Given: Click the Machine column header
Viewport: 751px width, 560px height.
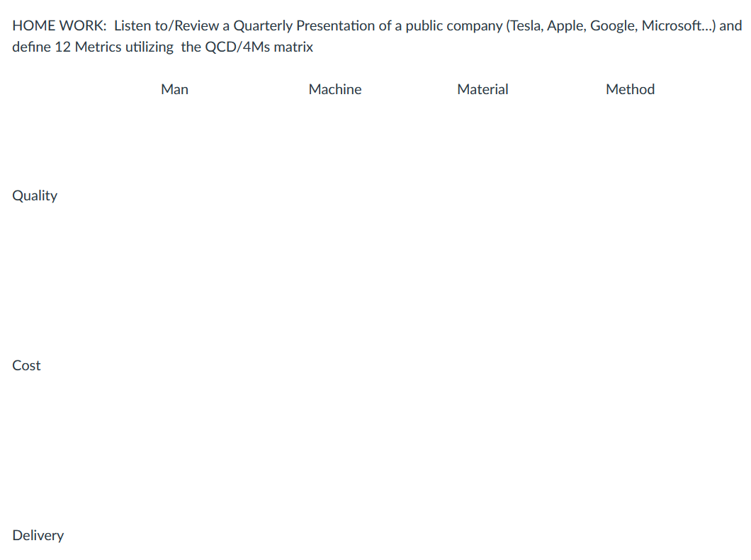Looking at the screenshot, I should 334,89.
